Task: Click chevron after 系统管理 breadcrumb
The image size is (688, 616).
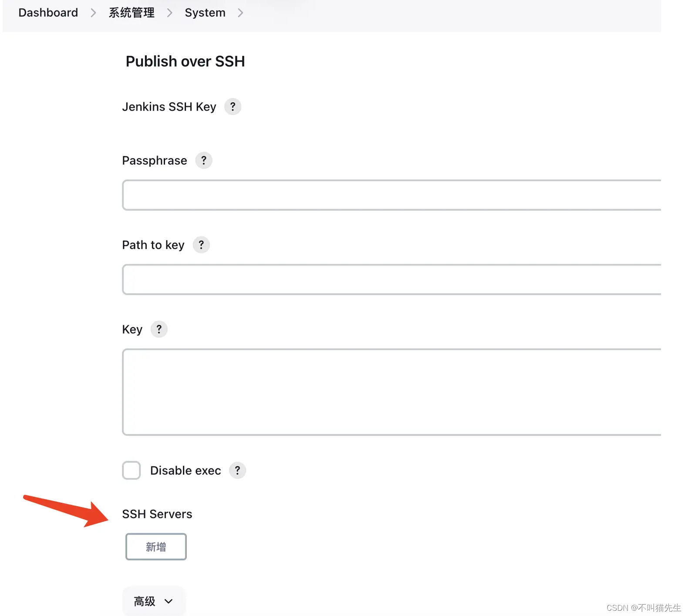Action: [169, 13]
